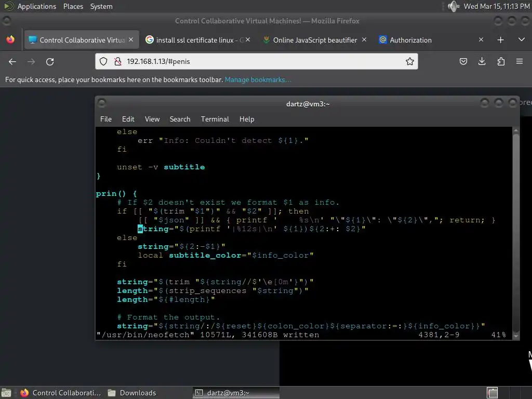The height and width of the screenshot is (399, 532).
Task: Open the terminal Edit menu
Action: click(128, 119)
